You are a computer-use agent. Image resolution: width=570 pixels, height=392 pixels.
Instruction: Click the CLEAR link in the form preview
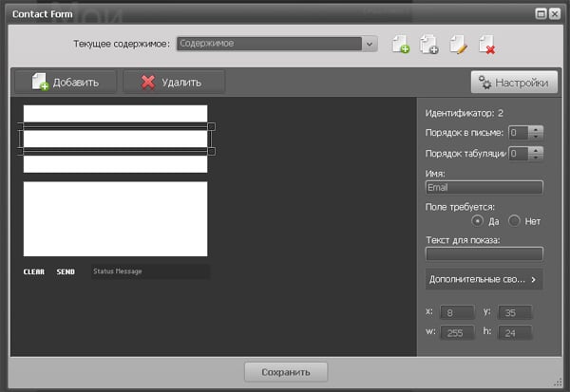34,271
